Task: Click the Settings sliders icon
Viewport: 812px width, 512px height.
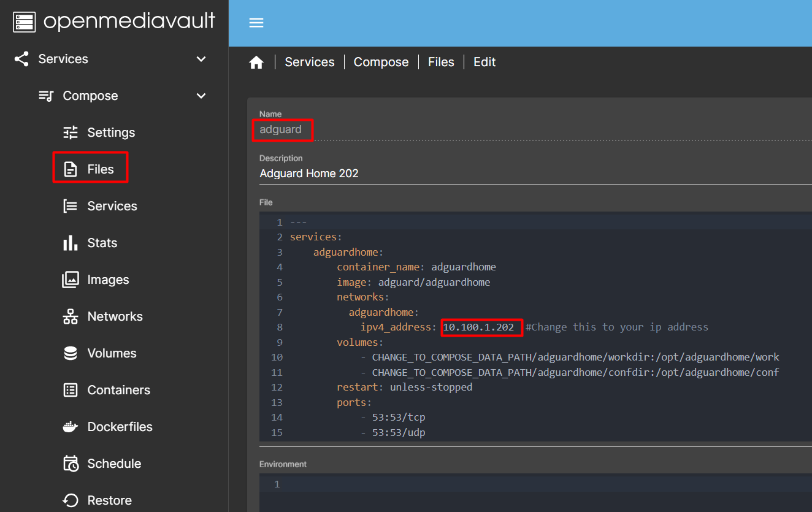Action: point(71,132)
